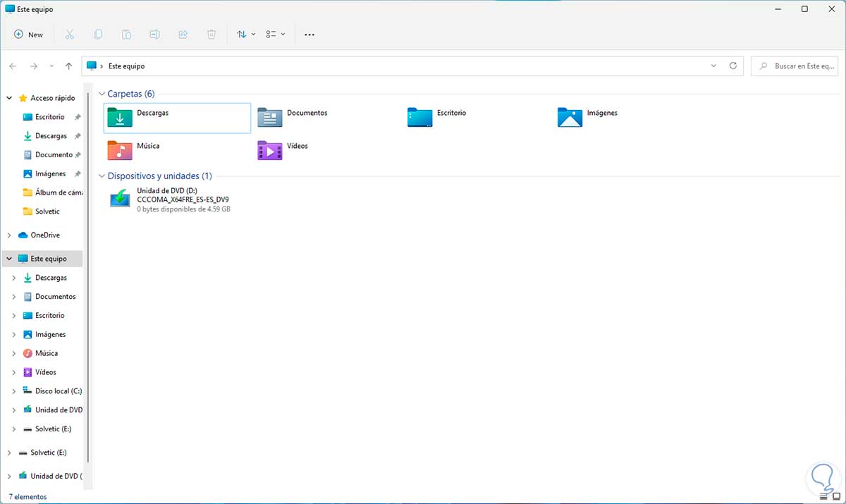Image resolution: width=846 pixels, height=504 pixels.
Task: Open the View layout options dropdown
Action: [275, 35]
